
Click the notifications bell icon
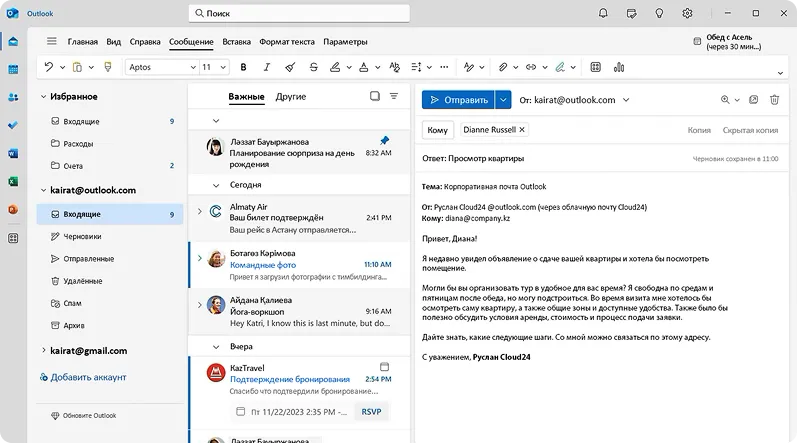(x=603, y=13)
